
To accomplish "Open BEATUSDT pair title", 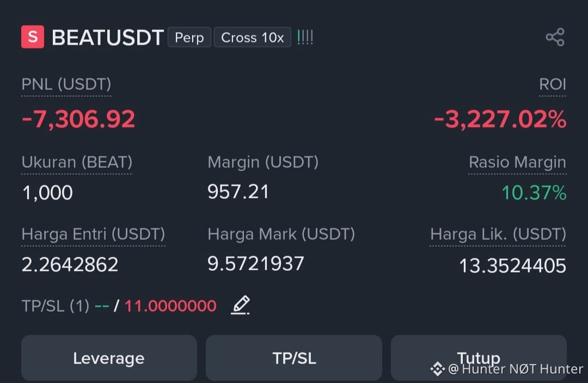I will pos(108,38).
